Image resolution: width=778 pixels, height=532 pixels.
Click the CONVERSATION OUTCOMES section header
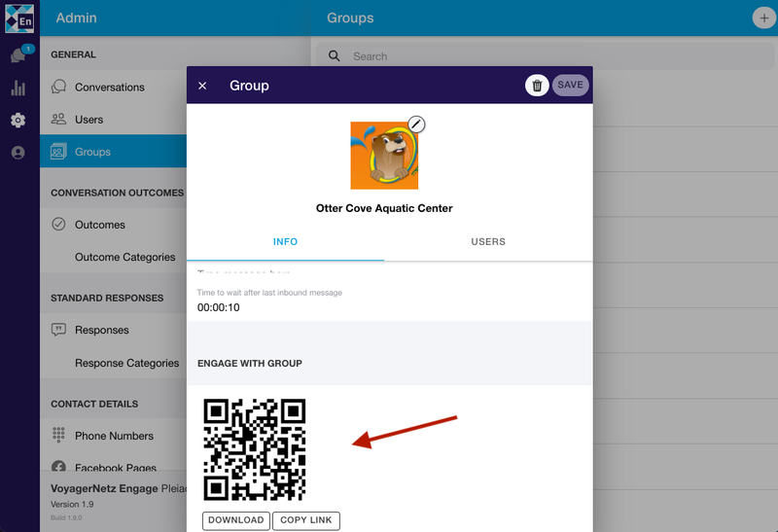117,193
